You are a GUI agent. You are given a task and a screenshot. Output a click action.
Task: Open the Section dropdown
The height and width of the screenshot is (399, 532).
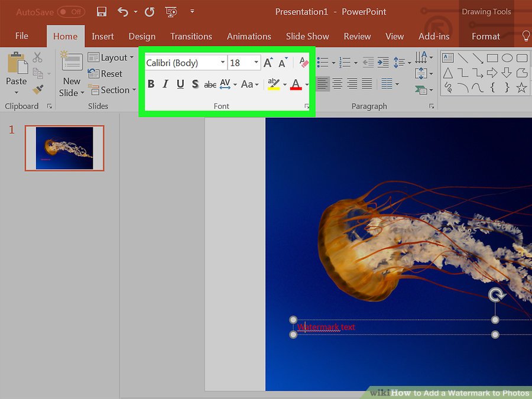click(112, 90)
